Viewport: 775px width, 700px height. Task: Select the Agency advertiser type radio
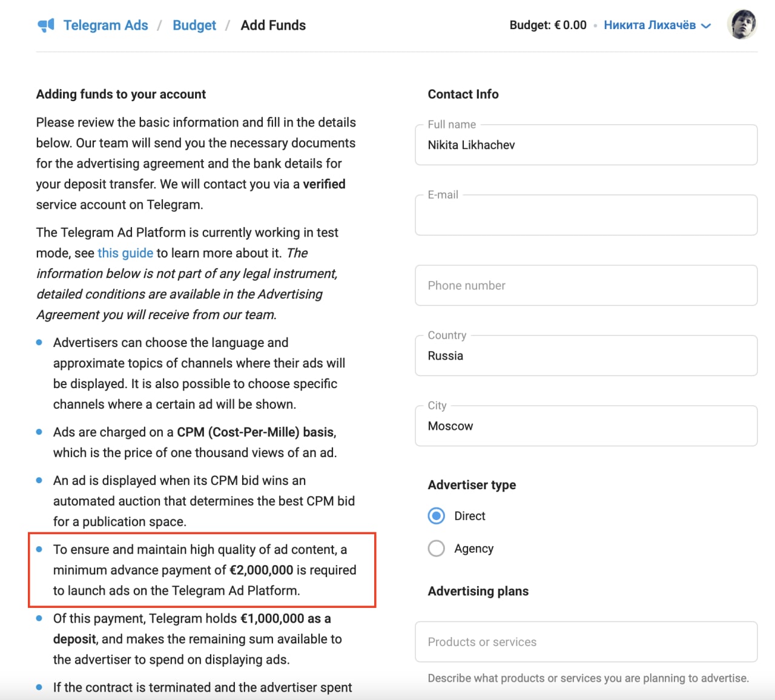click(437, 549)
